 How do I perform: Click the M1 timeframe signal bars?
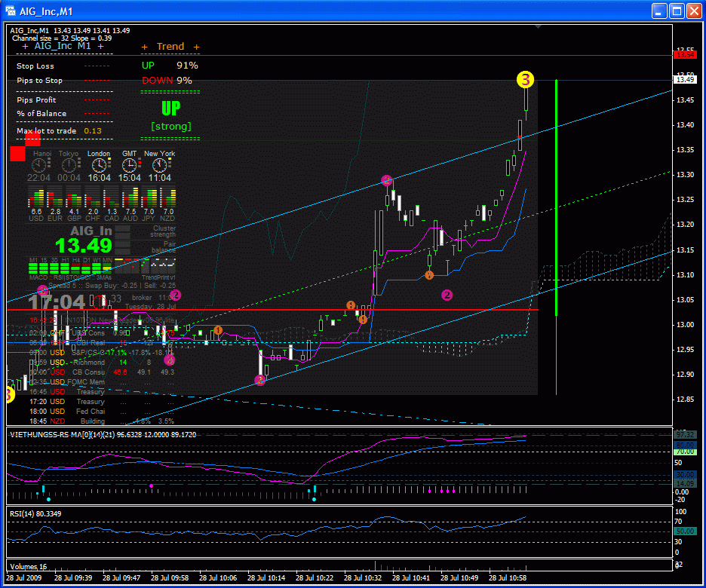pos(33,268)
